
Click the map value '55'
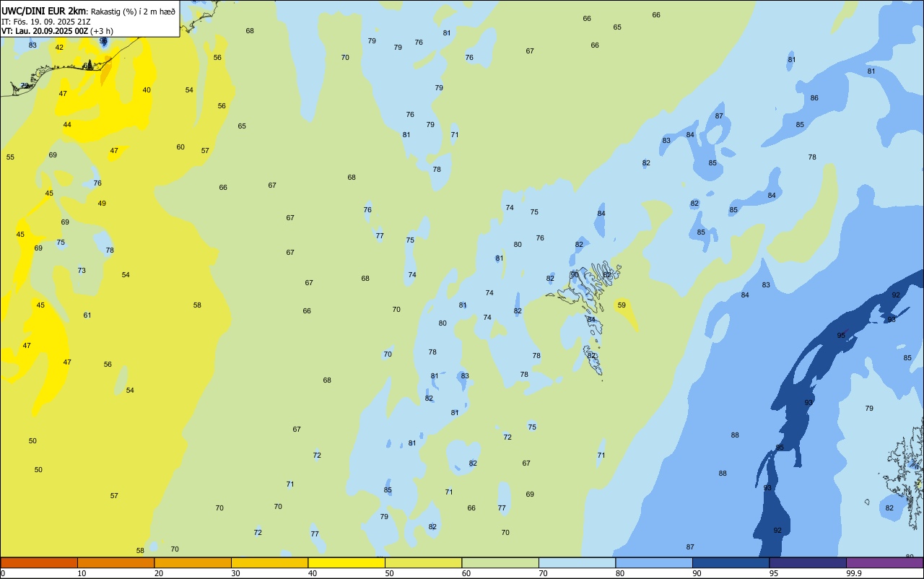click(10, 157)
